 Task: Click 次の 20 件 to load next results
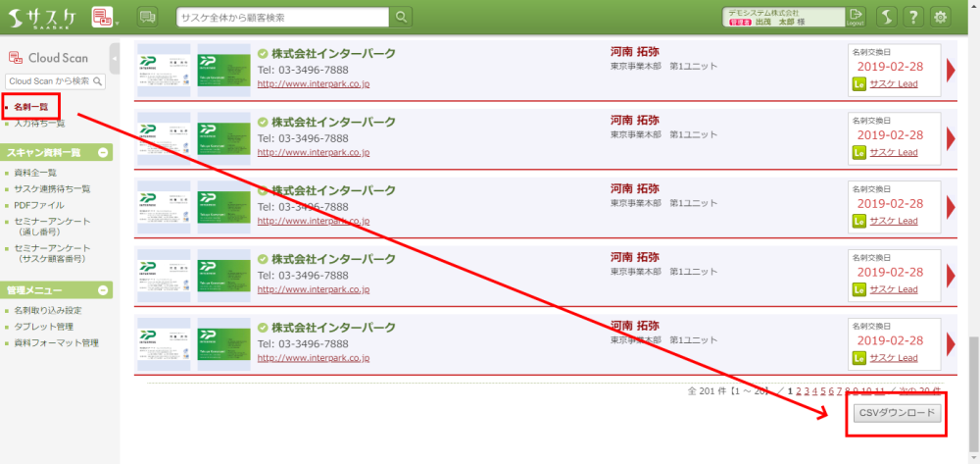pos(919,390)
